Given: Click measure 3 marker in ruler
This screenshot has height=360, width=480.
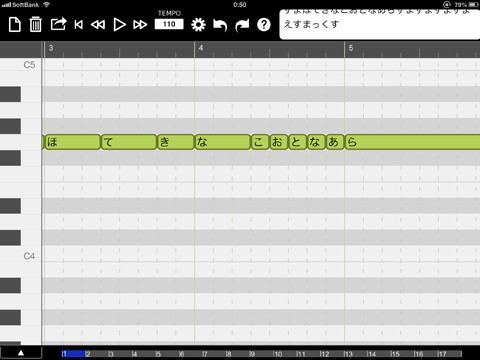Looking at the screenshot, I should (51, 48).
